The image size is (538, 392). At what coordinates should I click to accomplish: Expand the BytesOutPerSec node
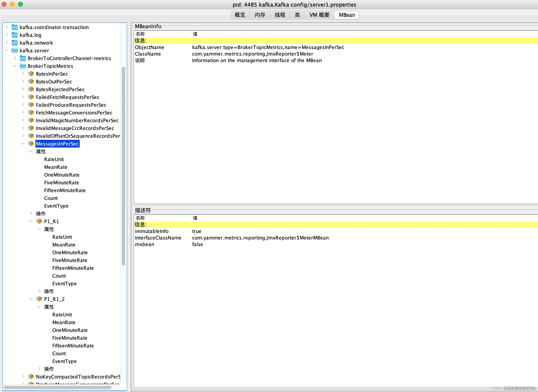23,81
